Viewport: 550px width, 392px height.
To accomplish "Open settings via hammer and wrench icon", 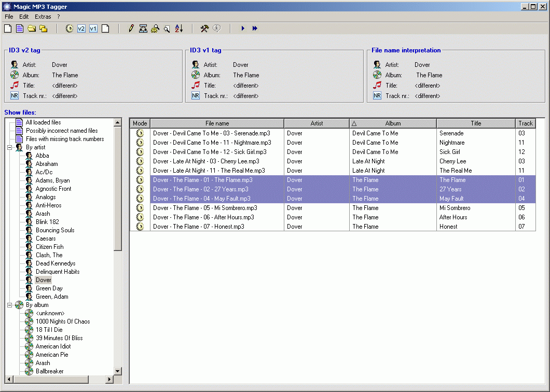I will pos(205,29).
